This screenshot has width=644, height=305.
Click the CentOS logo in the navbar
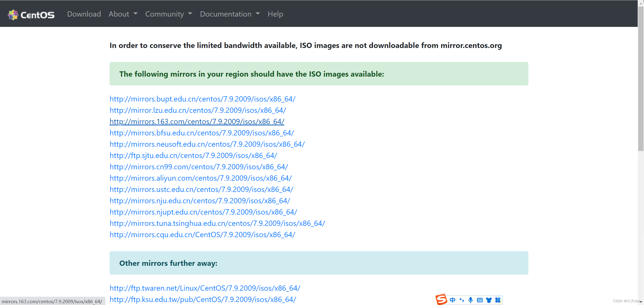31,15
